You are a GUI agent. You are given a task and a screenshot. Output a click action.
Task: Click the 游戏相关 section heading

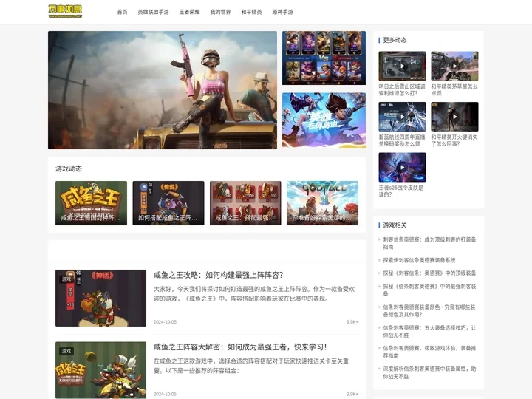point(395,225)
